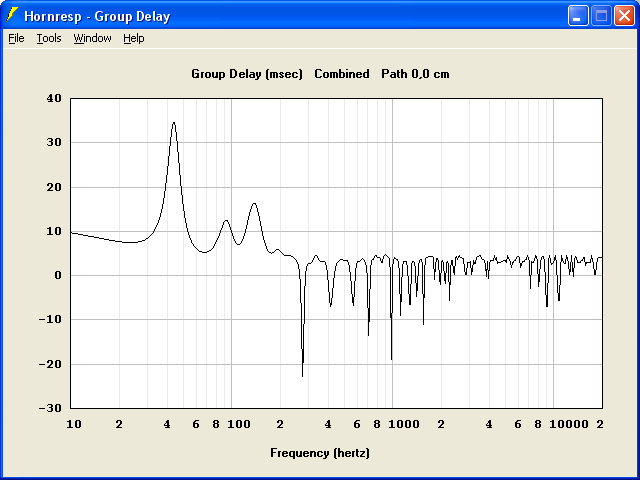The height and width of the screenshot is (480, 640).
Task: Click the x-axis value 1000
Action: click(x=404, y=424)
